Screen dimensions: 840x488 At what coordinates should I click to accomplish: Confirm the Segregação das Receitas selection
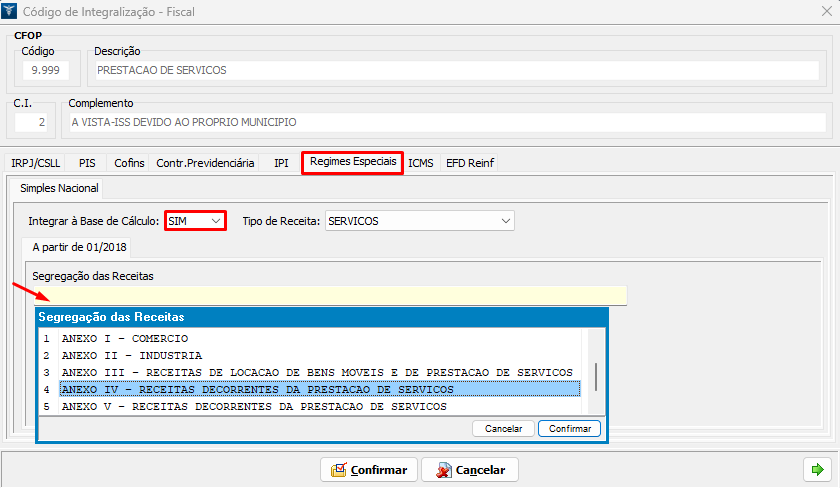(569, 429)
